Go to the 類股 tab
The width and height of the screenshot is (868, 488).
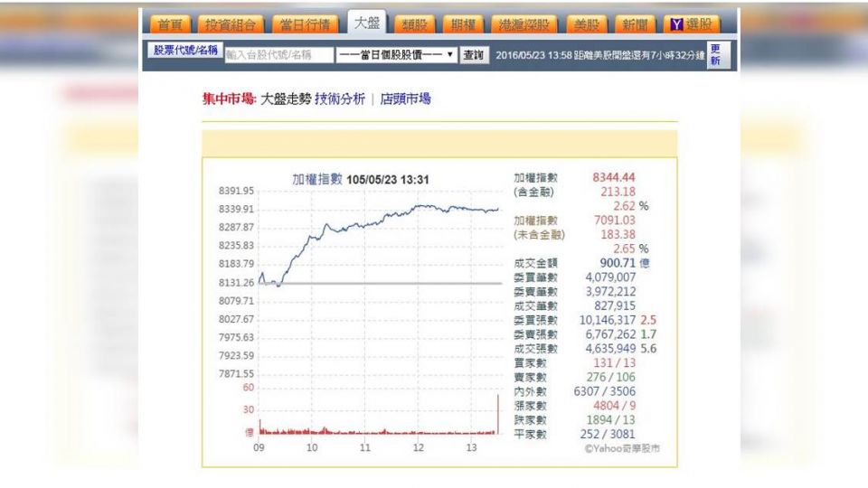tap(415, 24)
